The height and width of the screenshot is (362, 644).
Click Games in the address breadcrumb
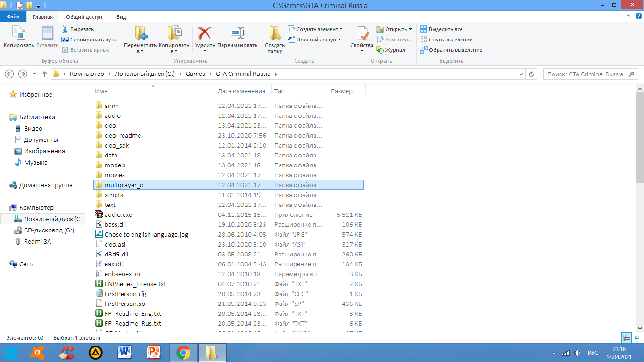pos(195,74)
